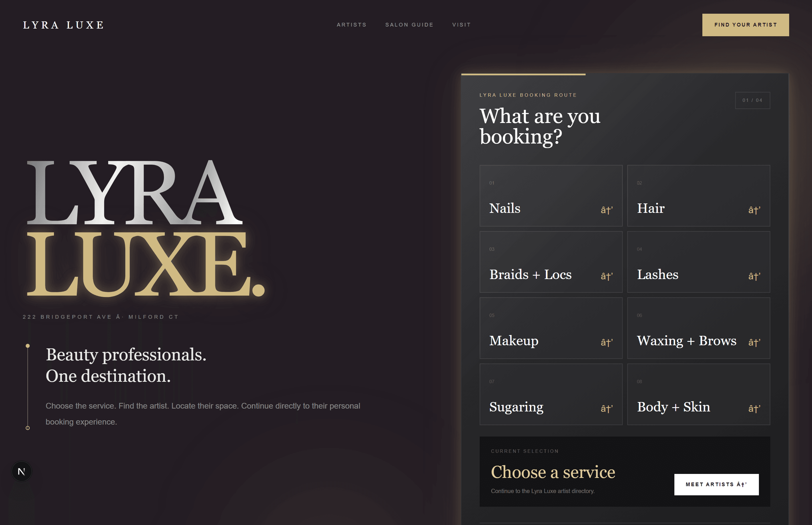This screenshot has width=812, height=525.
Task: Click the arrow glyph on Waxing + Brows card
Action: point(754,342)
